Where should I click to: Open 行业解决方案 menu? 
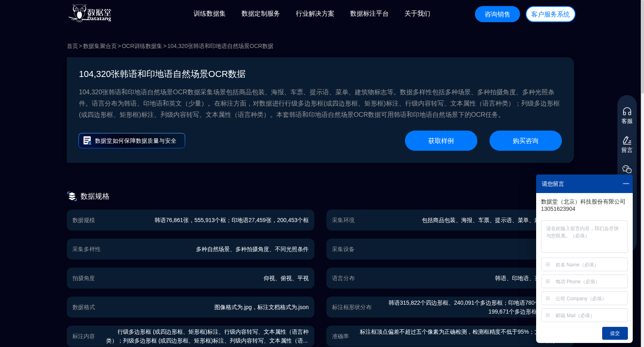point(315,14)
